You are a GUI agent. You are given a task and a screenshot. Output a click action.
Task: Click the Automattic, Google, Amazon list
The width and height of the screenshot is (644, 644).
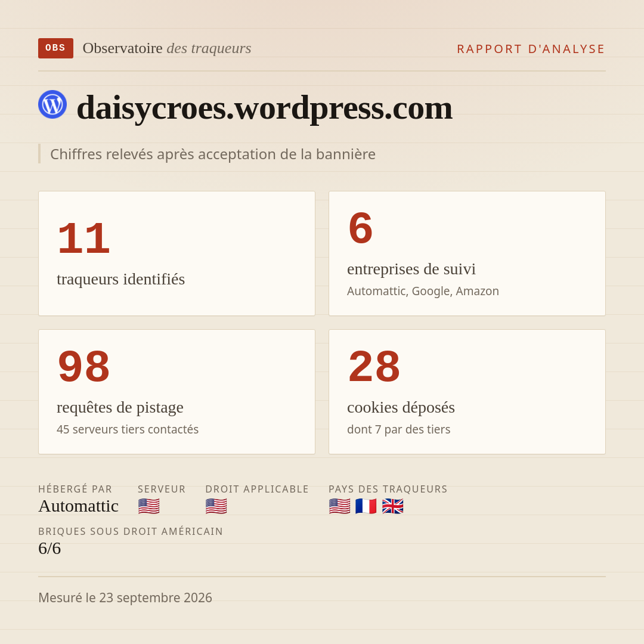coord(423,291)
